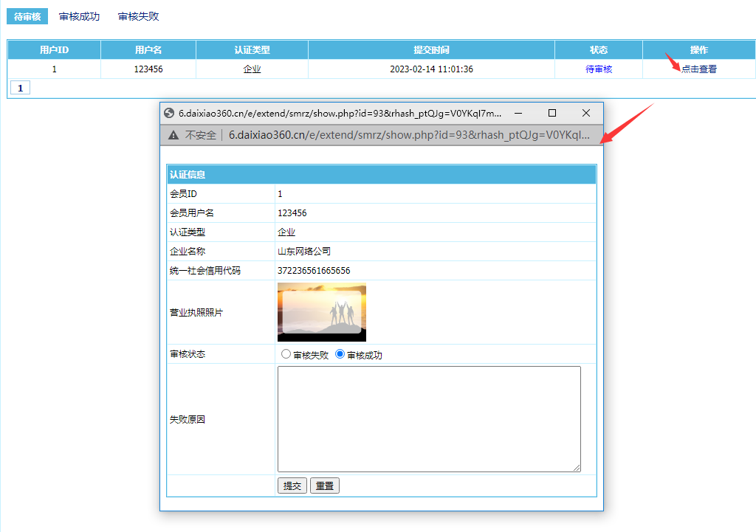Click the 提交时间 column header
The height and width of the screenshot is (532, 756).
[x=431, y=50]
